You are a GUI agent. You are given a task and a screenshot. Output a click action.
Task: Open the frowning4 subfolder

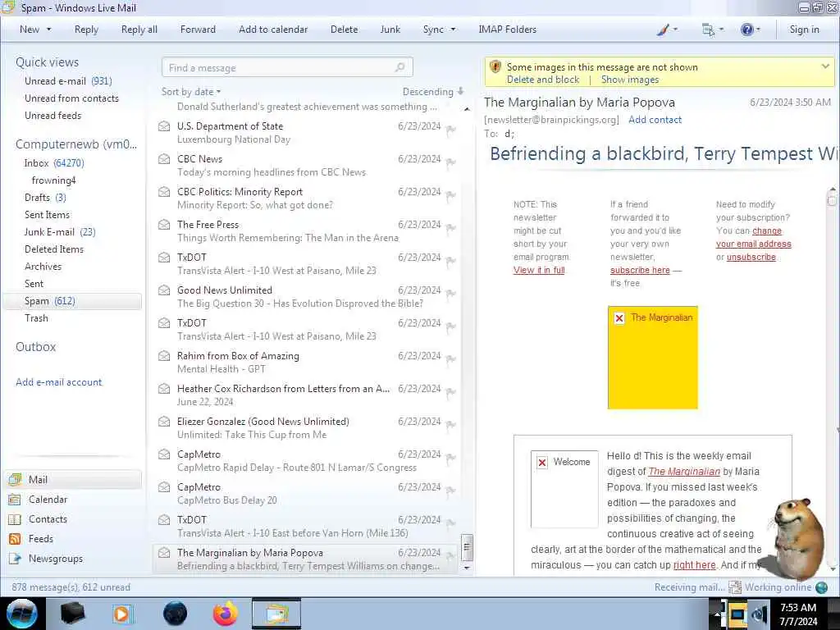point(53,180)
